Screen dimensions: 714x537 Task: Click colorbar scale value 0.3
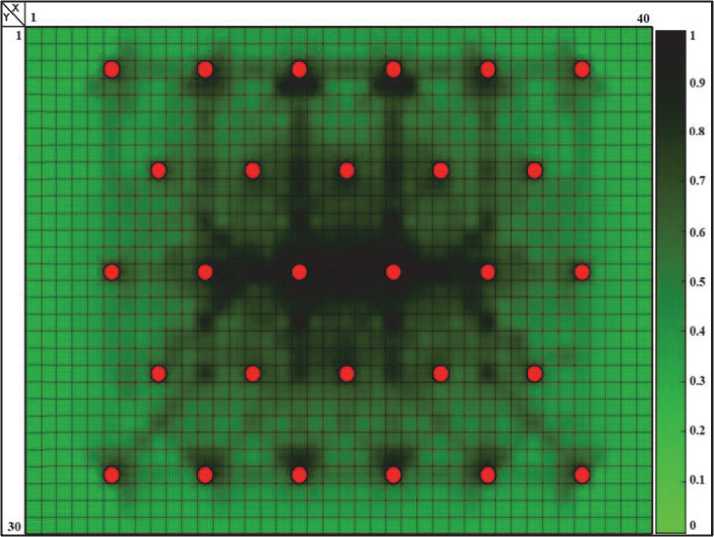coord(697,380)
